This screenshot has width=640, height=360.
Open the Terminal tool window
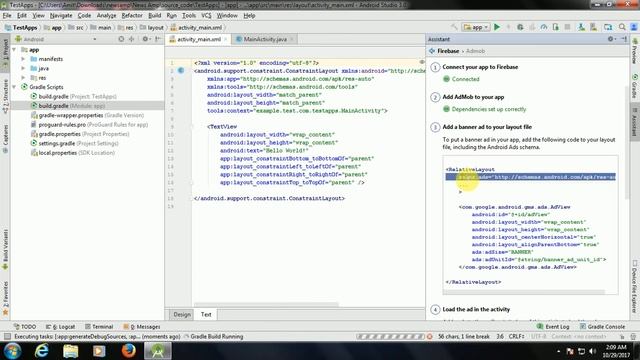click(x=99, y=327)
